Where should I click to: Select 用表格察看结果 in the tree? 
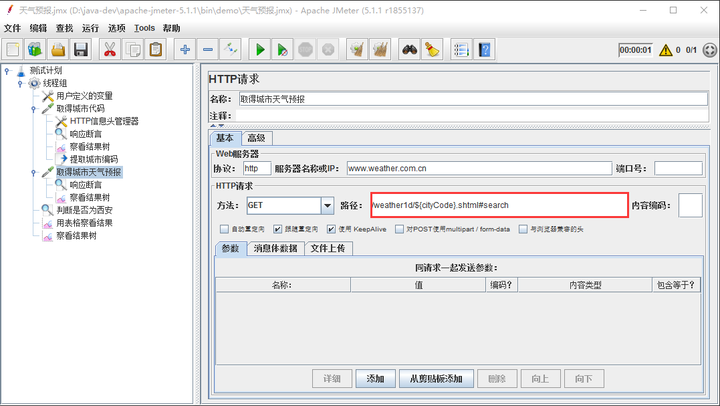pyautogui.click(x=84, y=223)
